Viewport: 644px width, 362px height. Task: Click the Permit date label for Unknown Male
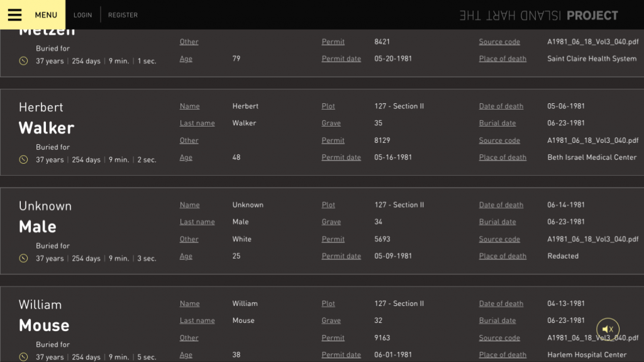click(341, 256)
